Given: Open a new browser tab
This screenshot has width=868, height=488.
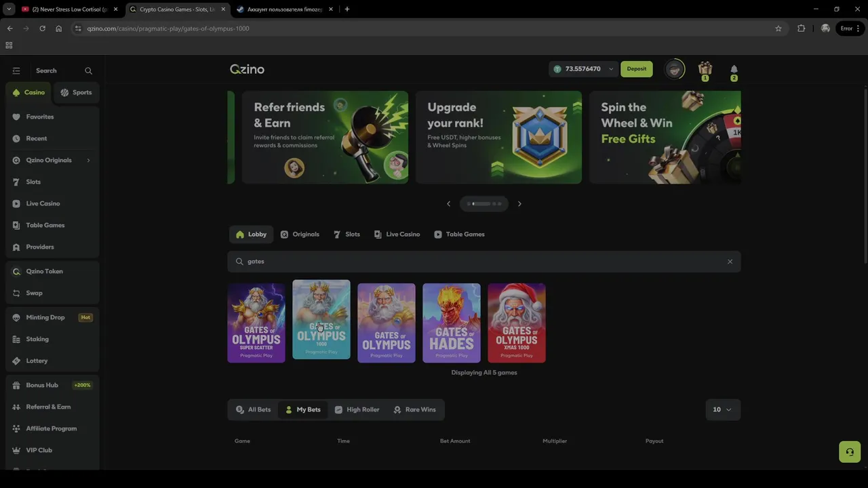Looking at the screenshot, I should pos(347,9).
